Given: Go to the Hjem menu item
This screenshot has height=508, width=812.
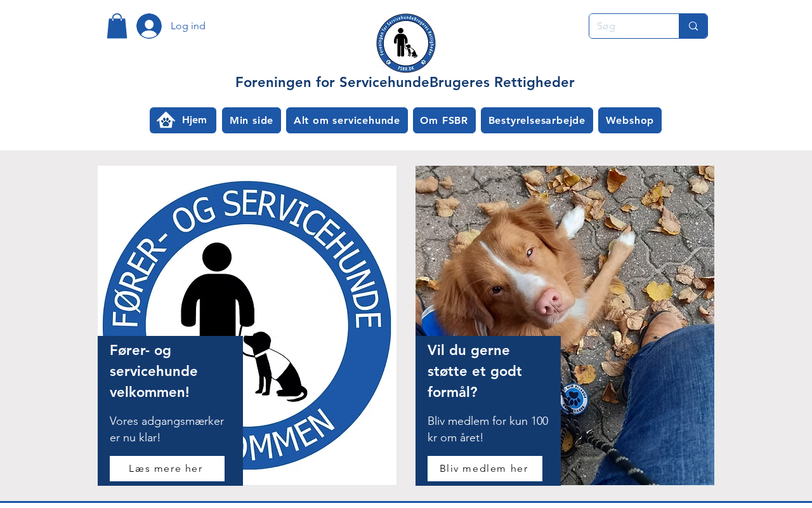Looking at the screenshot, I should click(183, 121).
